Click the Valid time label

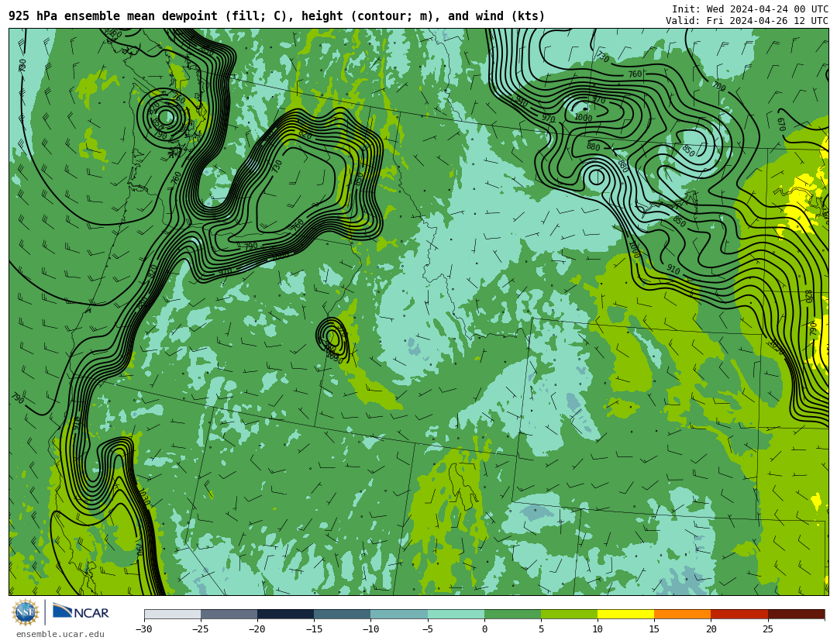(x=747, y=20)
